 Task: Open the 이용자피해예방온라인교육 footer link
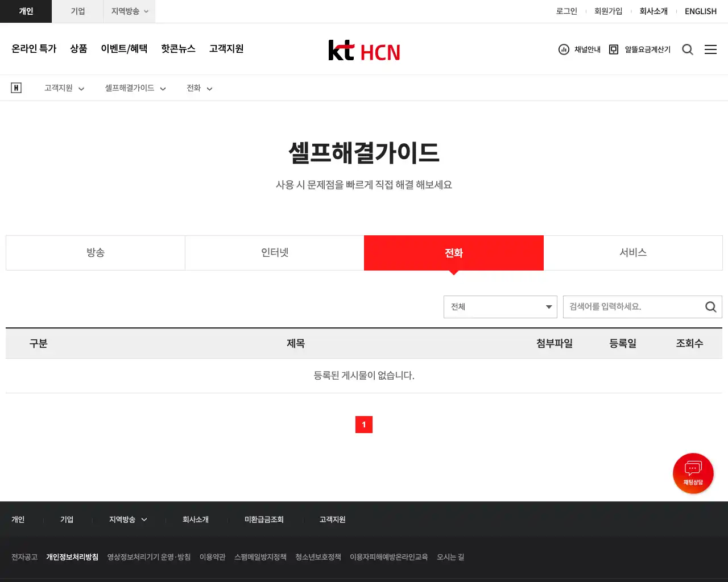click(x=389, y=557)
